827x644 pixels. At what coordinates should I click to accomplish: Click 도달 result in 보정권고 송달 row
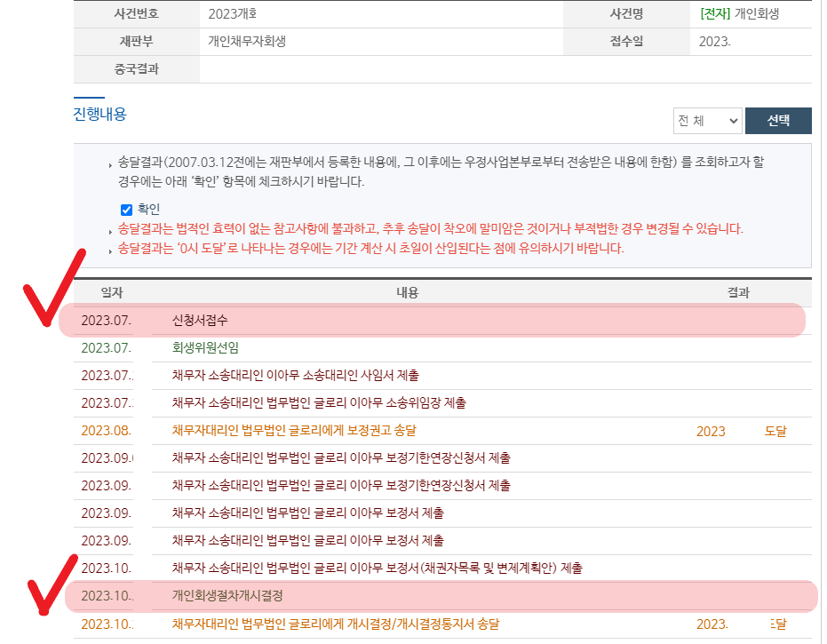[775, 431]
